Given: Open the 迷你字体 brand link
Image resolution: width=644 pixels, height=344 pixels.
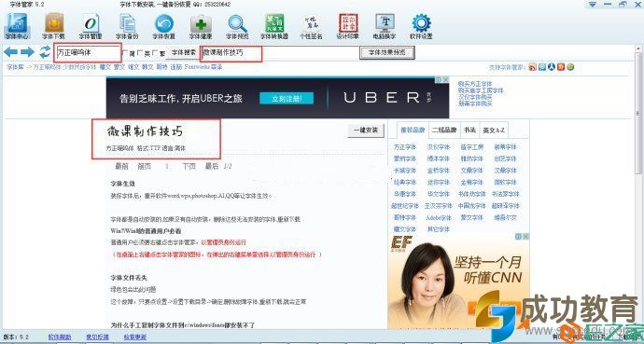Looking at the screenshot, I should 439,182.
